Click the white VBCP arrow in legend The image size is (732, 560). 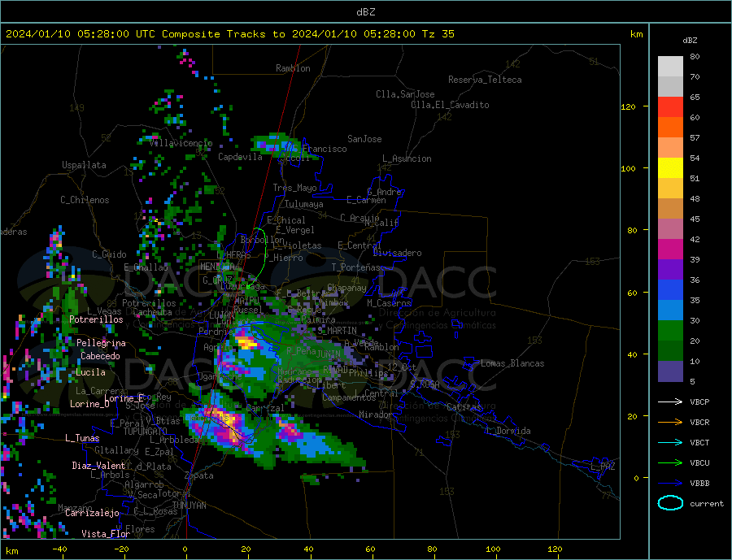[671, 402]
